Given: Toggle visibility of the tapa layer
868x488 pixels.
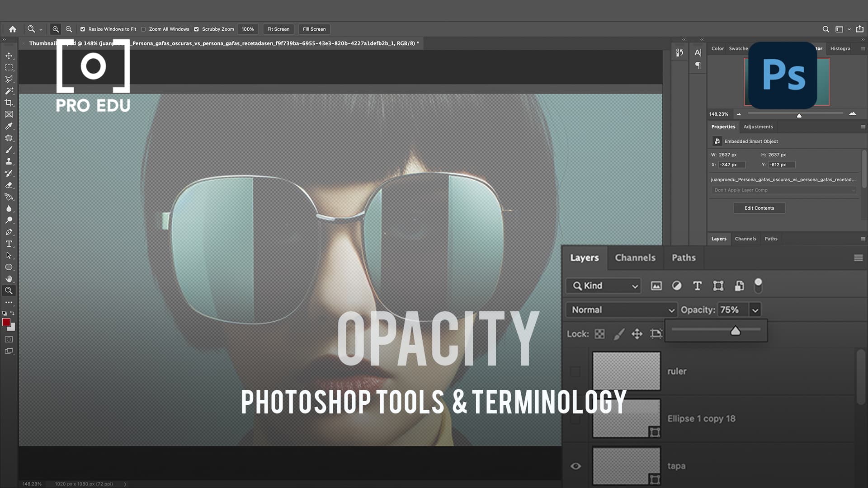Looking at the screenshot, I should click(576, 465).
